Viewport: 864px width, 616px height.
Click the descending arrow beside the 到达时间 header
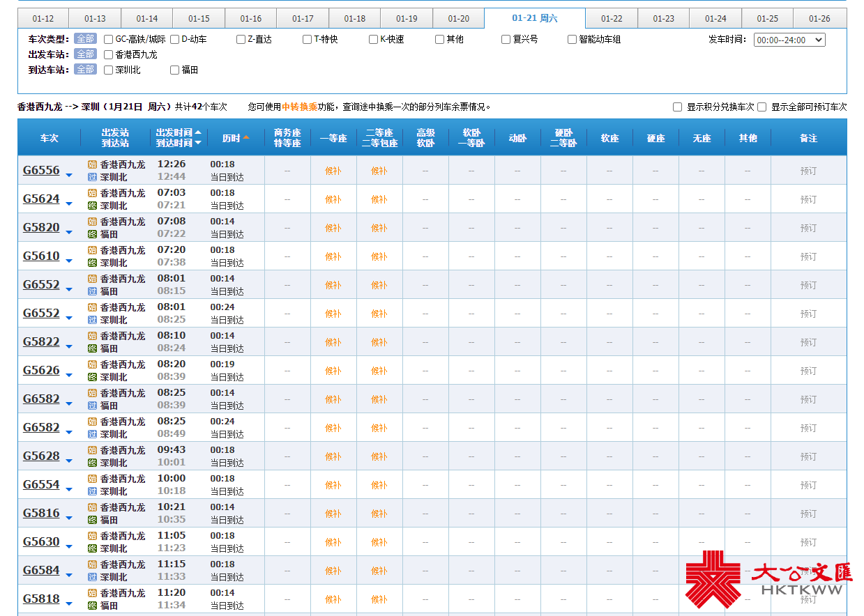pyautogui.click(x=198, y=143)
